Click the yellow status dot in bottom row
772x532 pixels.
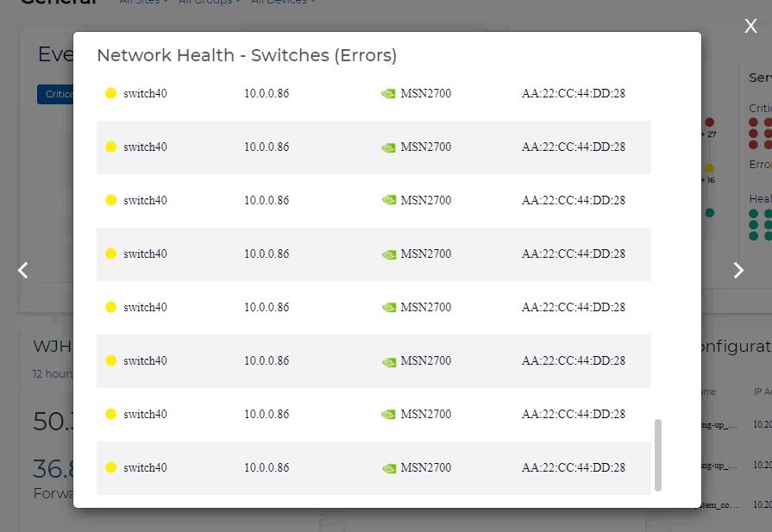(110, 467)
